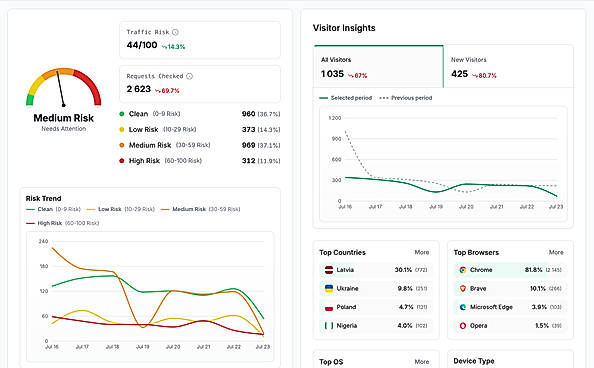Toggle High Risk series in Risk Trend legend
This screenshot has height=368, width=594.
pyautogui.click(x=63, y=223)
